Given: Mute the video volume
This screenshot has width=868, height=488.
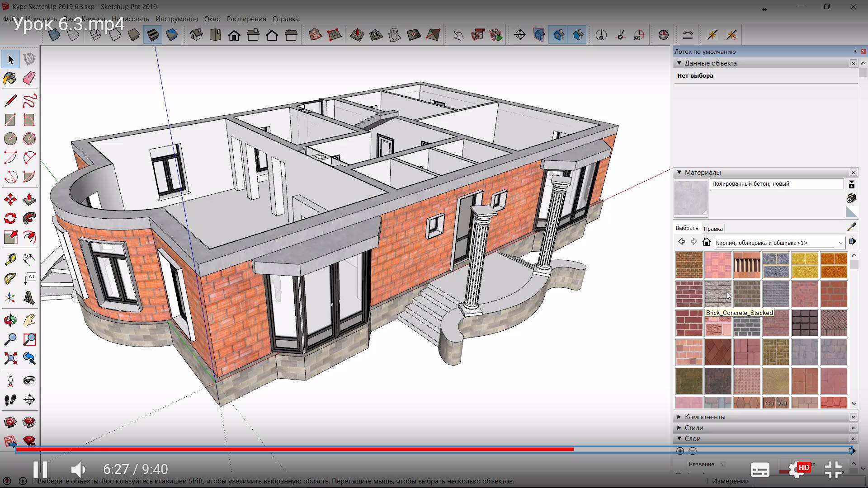Looking at the screenshot, I should (78, 469).
